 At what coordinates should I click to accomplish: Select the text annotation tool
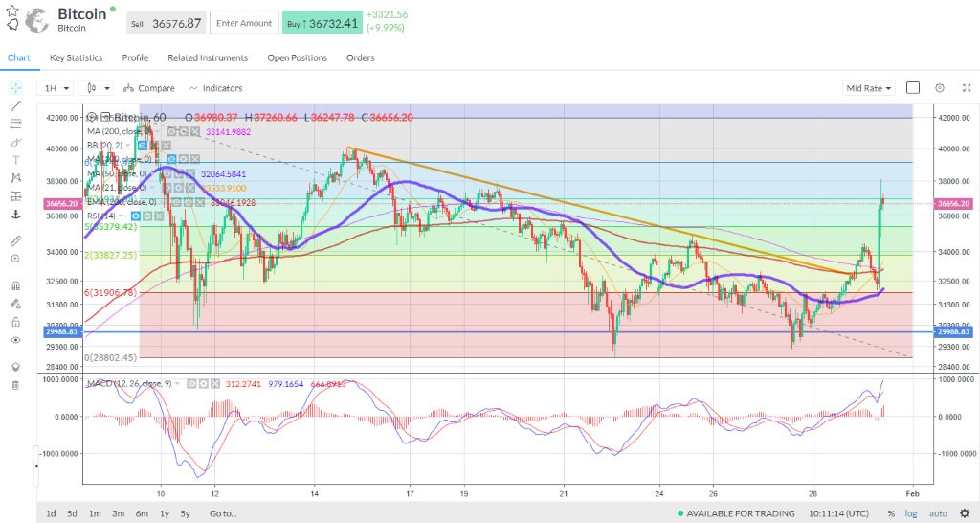(15, 160)
